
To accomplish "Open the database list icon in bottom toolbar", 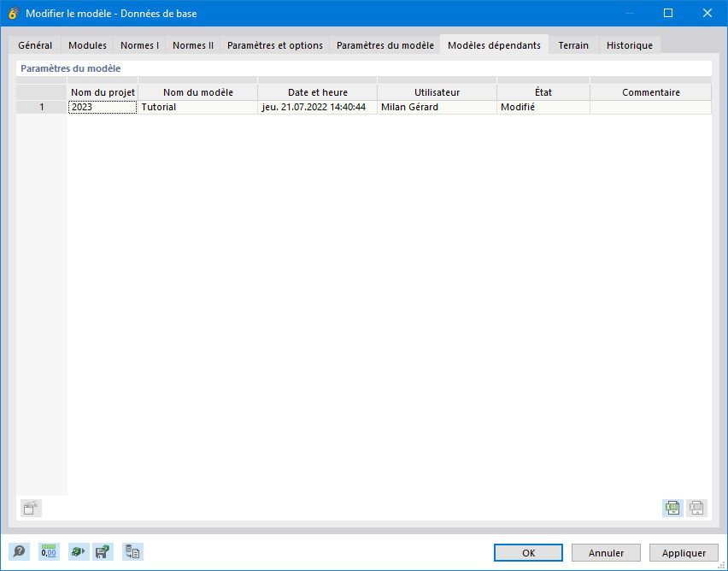I will [132, 551].
